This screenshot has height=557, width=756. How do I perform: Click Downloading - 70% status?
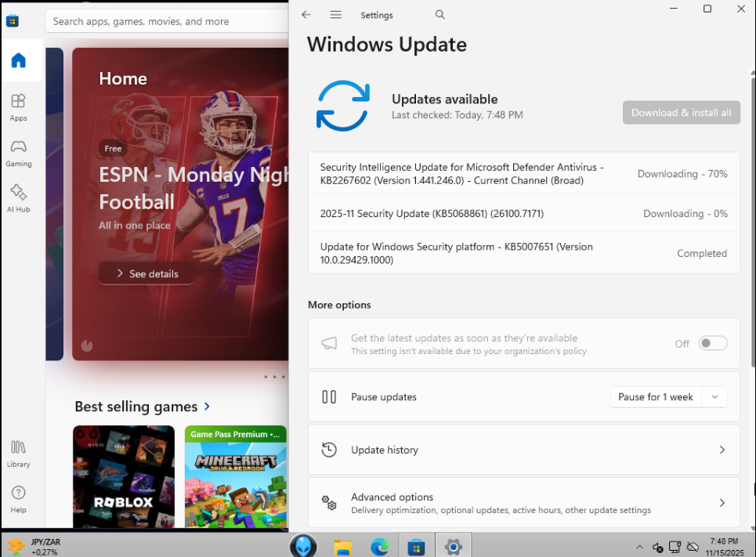coord(682,174)
